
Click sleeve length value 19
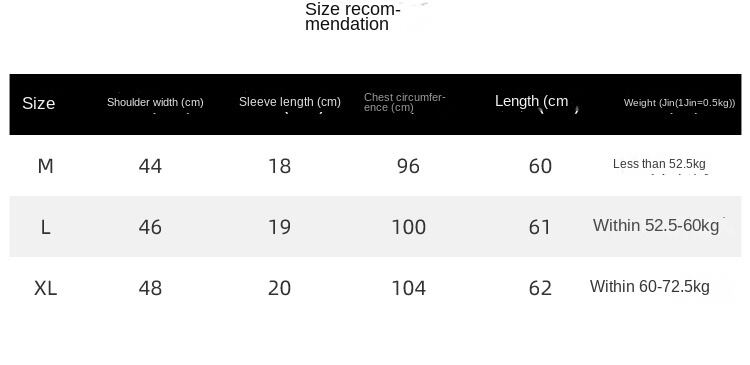pyautogui.click(x=279, y=227)
